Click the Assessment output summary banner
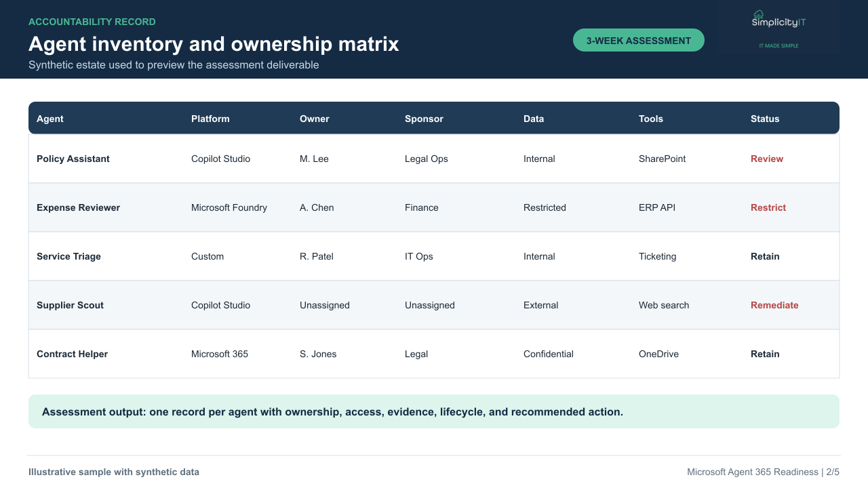This screenshot has height=488, width=868. (434, 411)
